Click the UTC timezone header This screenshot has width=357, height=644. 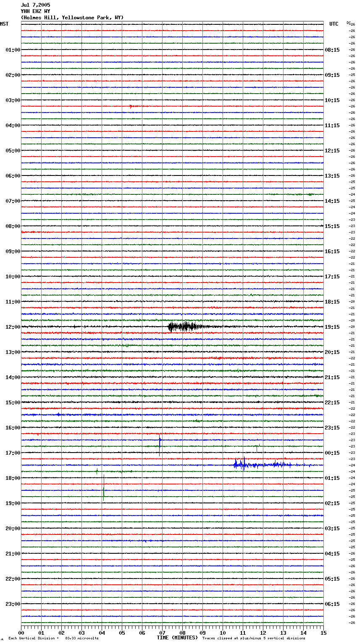334,24
